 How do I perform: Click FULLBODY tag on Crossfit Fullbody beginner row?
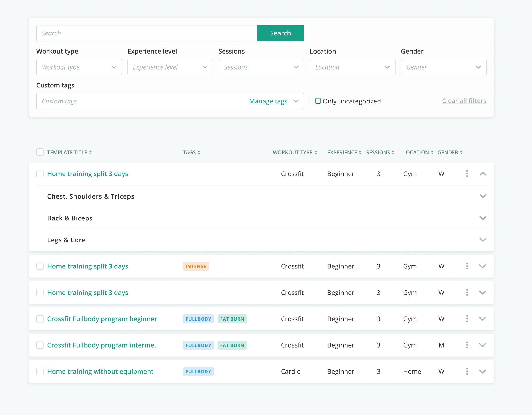[x=198, y=319]
